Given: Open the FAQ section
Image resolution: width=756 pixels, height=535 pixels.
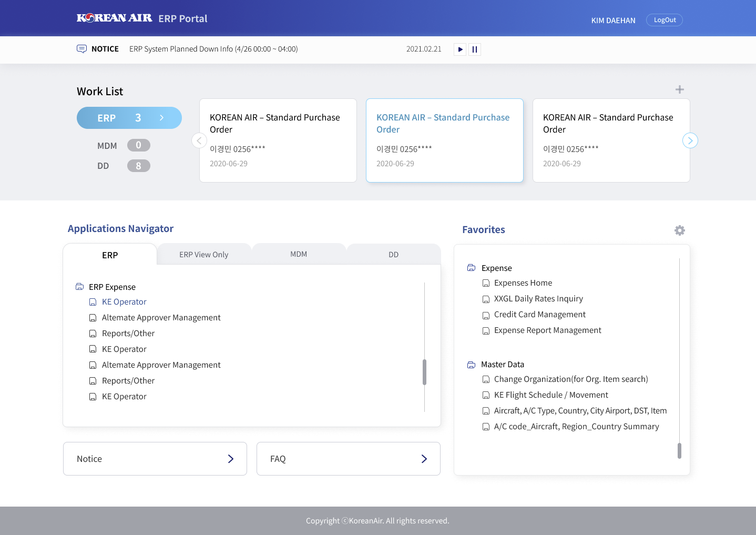Looking at the screenshot, I should point(348,459).
